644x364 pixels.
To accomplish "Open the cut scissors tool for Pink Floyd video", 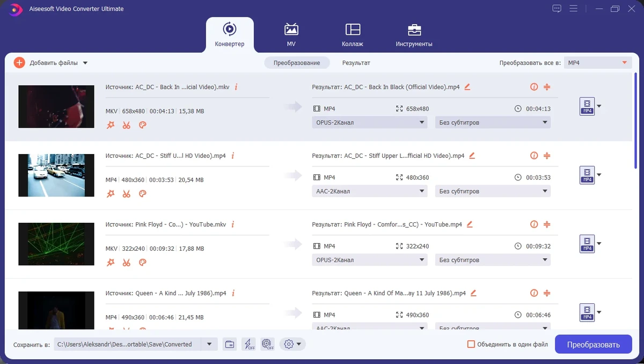I will (x=127, y=263).
